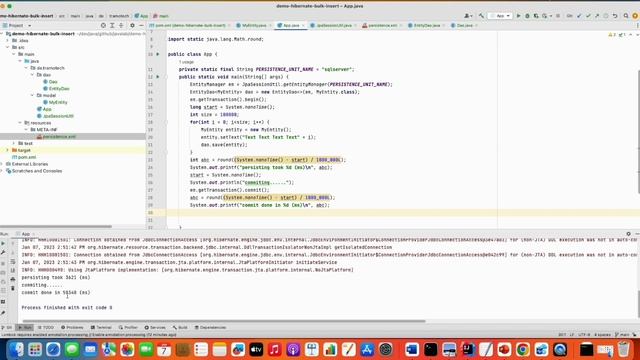
Task: Open the App run configuration dropdown
Action: tap(500, 16)
